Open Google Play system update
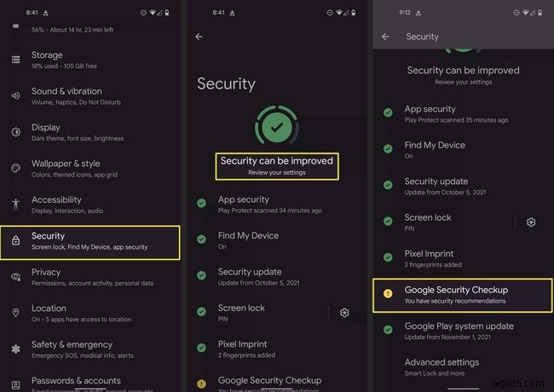Screen dimensions: 554x392 (463, 331)
